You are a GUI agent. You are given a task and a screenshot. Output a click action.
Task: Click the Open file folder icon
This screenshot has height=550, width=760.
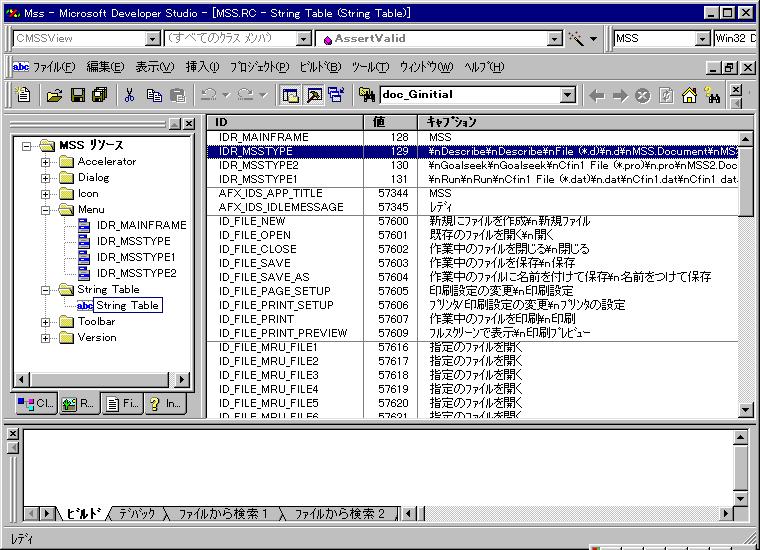coord(54,95)
